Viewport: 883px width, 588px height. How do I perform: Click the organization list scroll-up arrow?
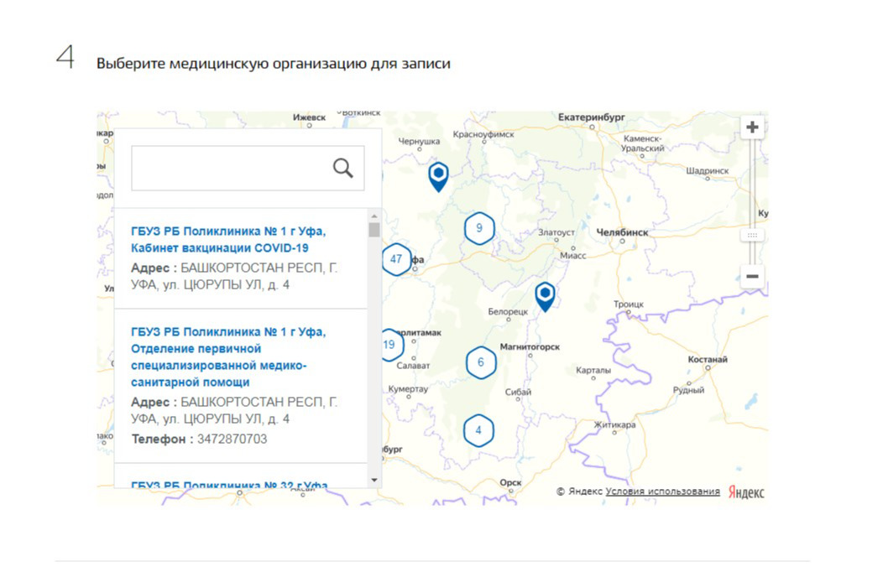coord(374,216)
